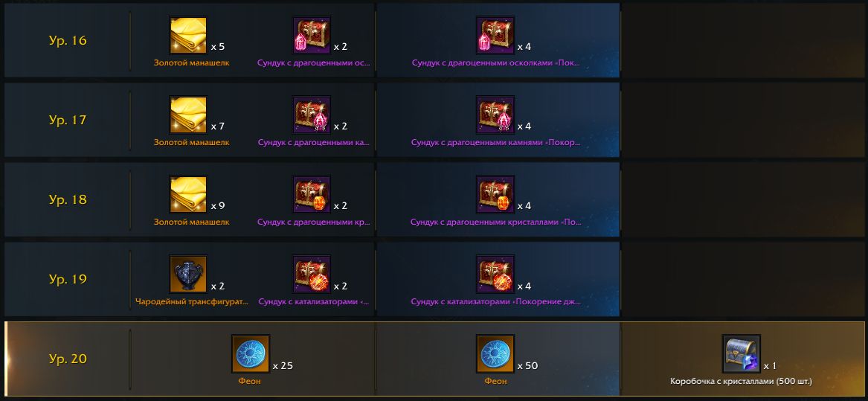Click the catalyst chest x4 icon in level 19
Image resolution: width=868 pixels, height=401 pixels.
pyautogui.click(x=495, y=275)
